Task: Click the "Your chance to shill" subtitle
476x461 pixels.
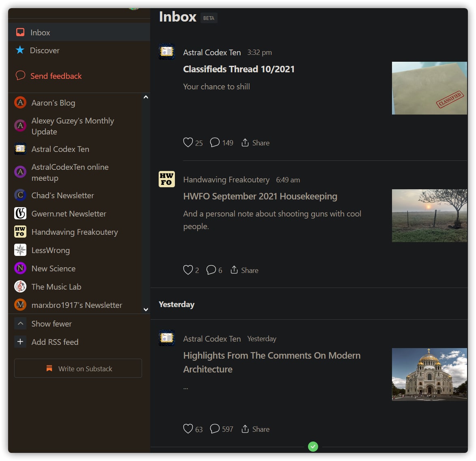Action: pos(216,87)
